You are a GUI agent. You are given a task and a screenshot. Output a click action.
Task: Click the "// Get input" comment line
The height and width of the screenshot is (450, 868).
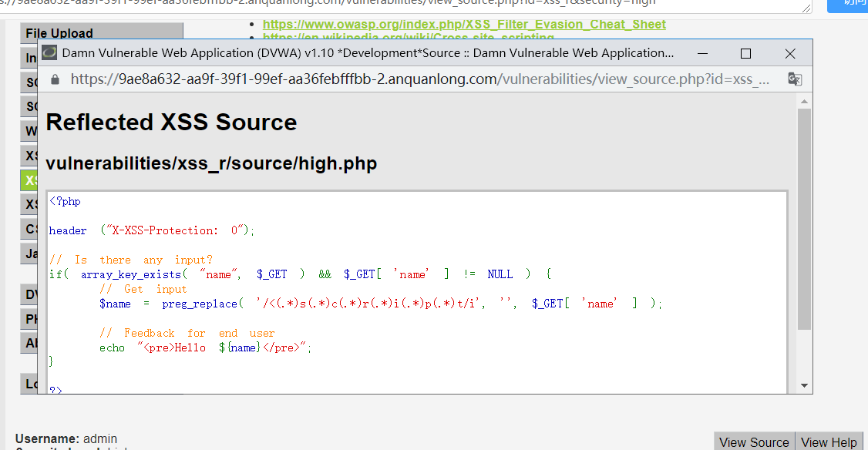click(143, 289)
